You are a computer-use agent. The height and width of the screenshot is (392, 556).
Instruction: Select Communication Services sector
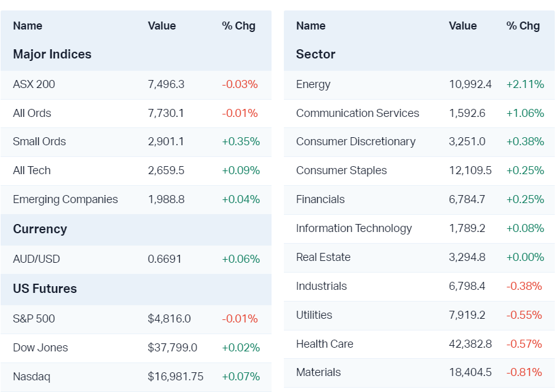coord(358,113)
